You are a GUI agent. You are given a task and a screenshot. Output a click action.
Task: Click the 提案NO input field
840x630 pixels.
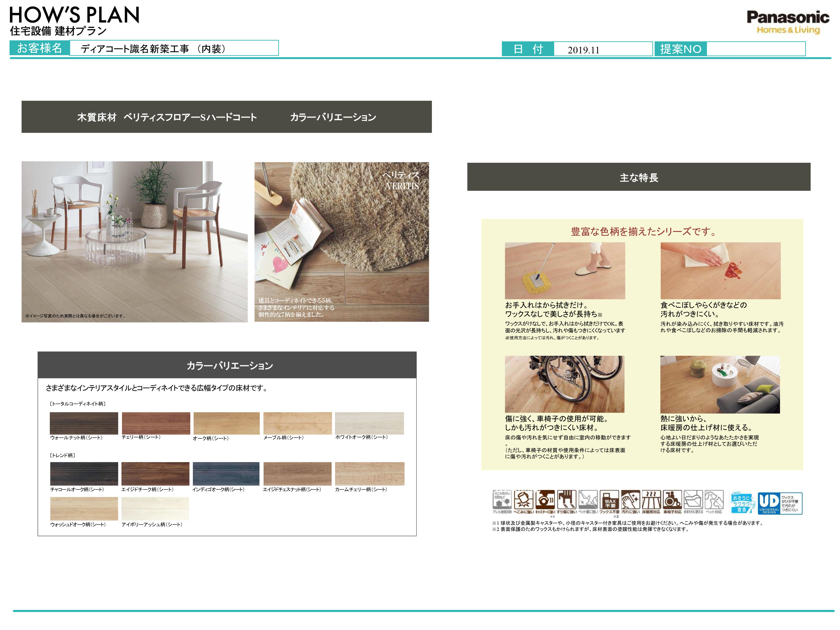tap(755, 49)
